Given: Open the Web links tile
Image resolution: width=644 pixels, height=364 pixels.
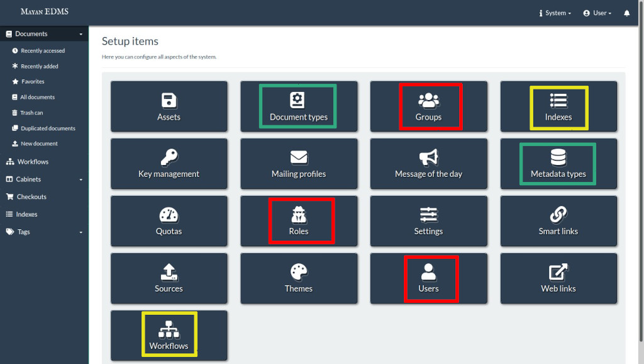Looking at the screenshot, I should (x=558, y=278).
